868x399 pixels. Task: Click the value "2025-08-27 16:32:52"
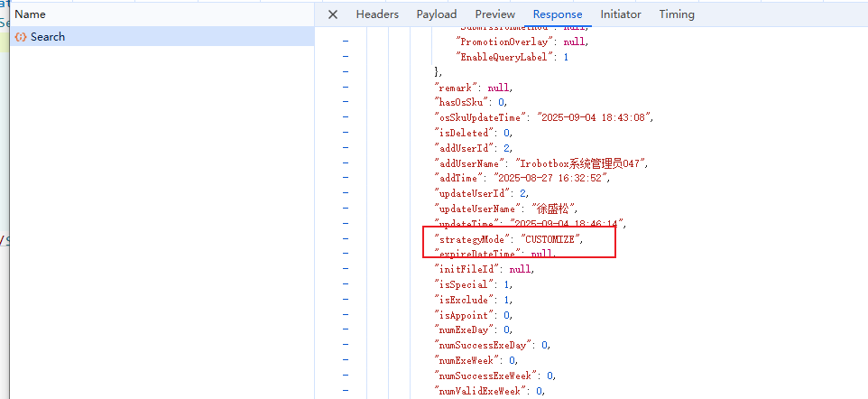pos(550,179)
